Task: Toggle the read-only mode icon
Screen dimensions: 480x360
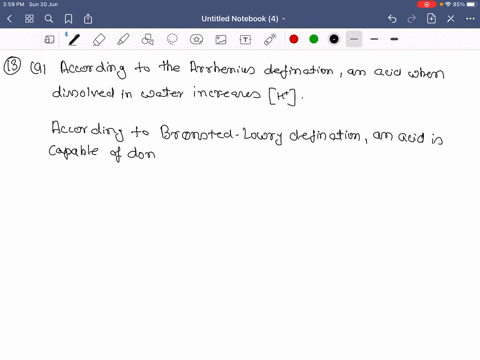Action: point(49,40)
